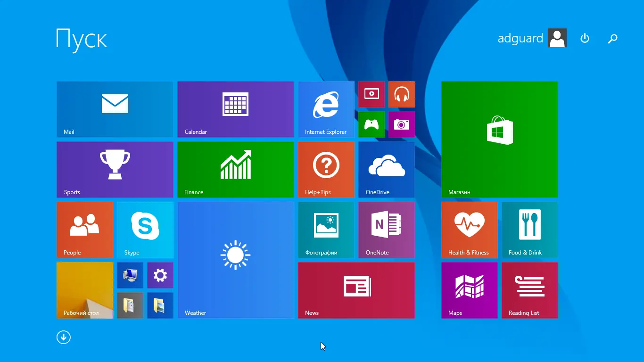Launch Skype from its tile
This screenshot has height=362, width=644.
point(145,230)
